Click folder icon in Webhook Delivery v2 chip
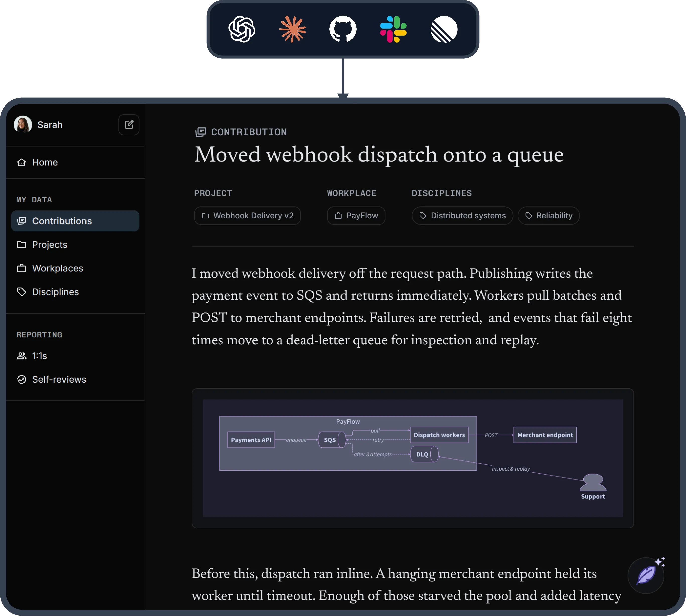The image size is (686, 616). click(x=205, y=216)
